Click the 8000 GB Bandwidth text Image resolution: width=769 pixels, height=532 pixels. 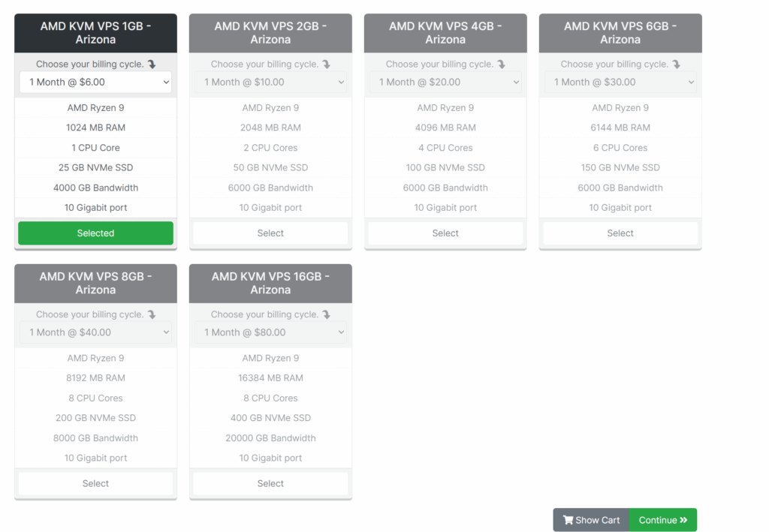pos(95,438)
